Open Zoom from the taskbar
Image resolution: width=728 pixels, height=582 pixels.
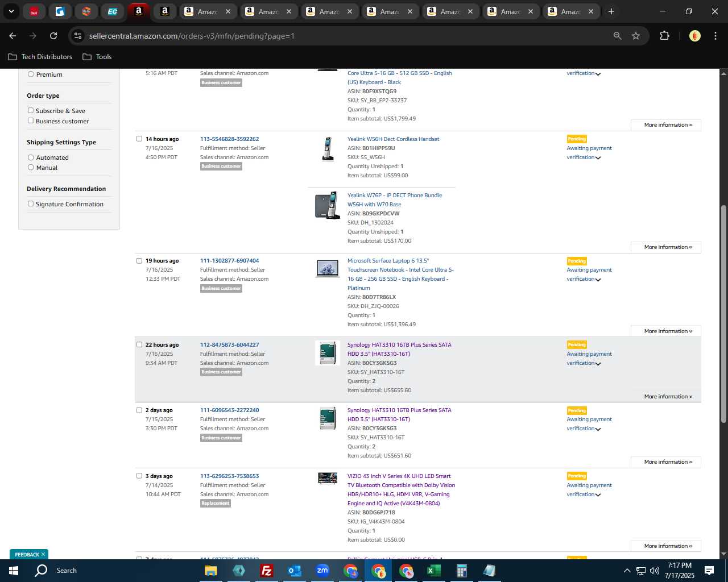click(x=322, y=571)
